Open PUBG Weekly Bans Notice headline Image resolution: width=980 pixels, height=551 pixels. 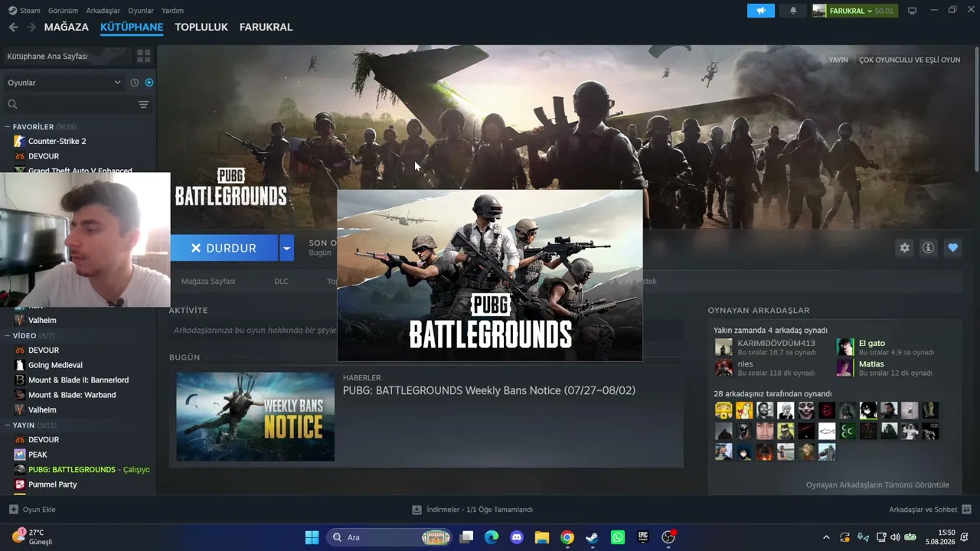489,390
